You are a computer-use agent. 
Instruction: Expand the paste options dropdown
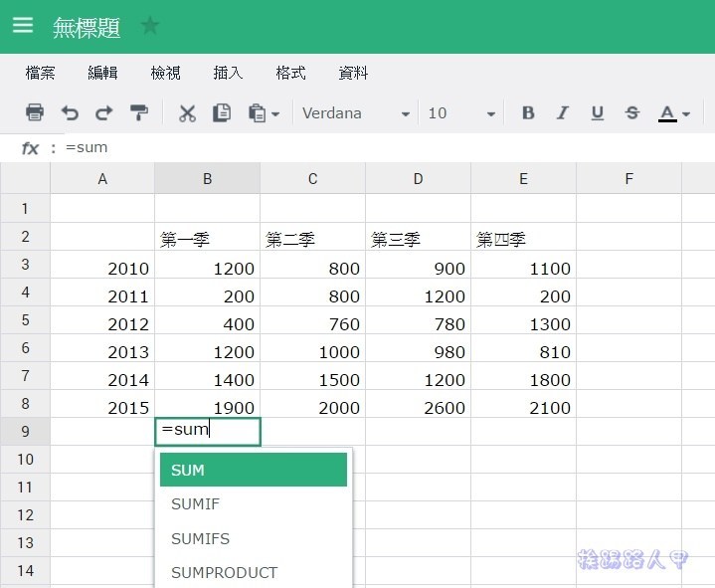tap(265, 113)
